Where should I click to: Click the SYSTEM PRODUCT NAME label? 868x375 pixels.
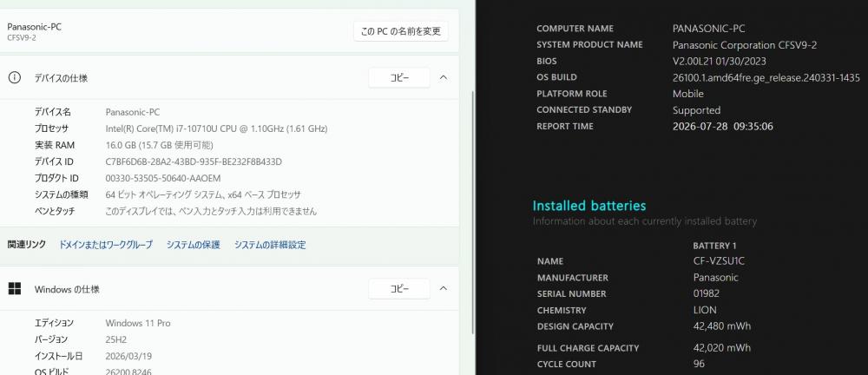(x=589, y=44)
